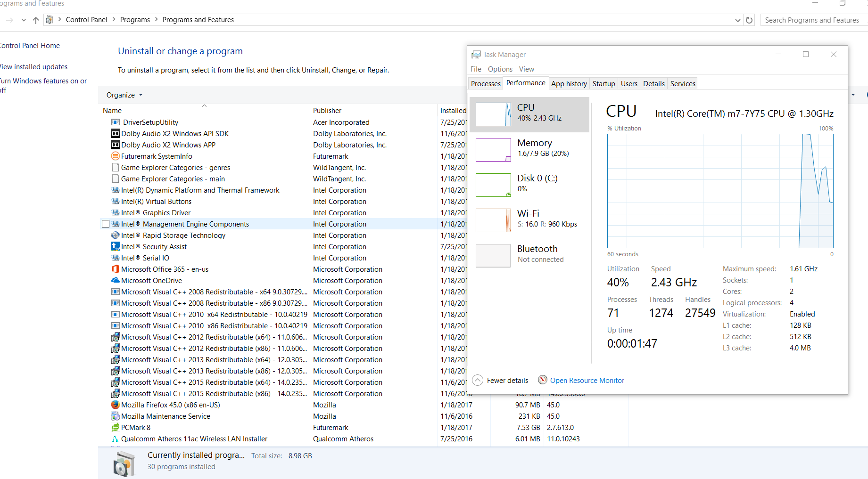Click the Task Manager title bar icon
868x479 pixels.
476,55
